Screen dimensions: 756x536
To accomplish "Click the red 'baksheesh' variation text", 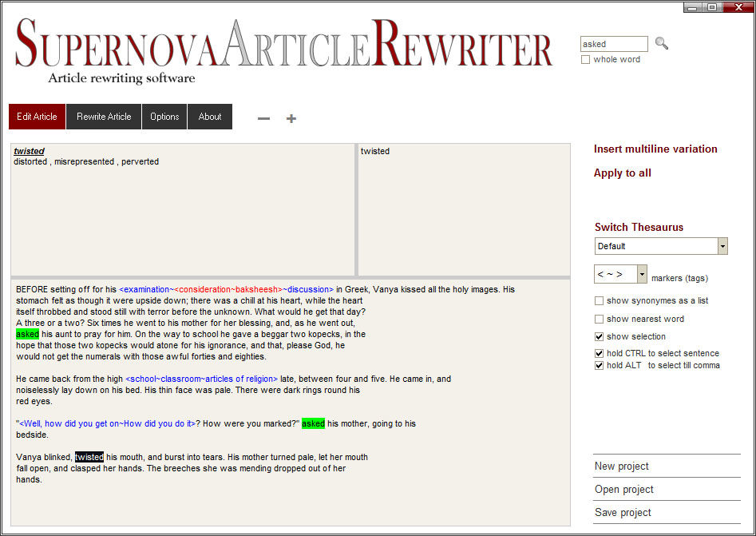I will [x=256, y=289].
